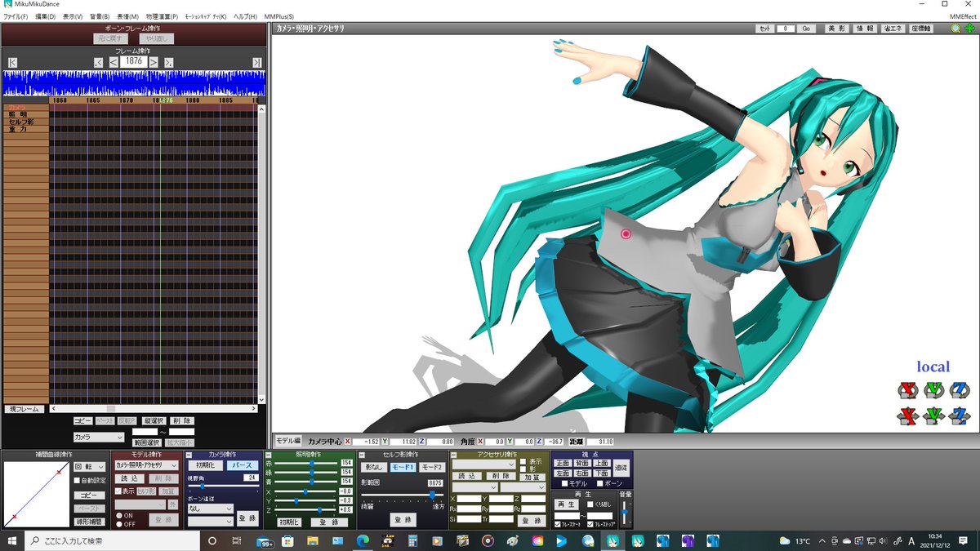Select the OFF radio button

click(x=118, y=524)
